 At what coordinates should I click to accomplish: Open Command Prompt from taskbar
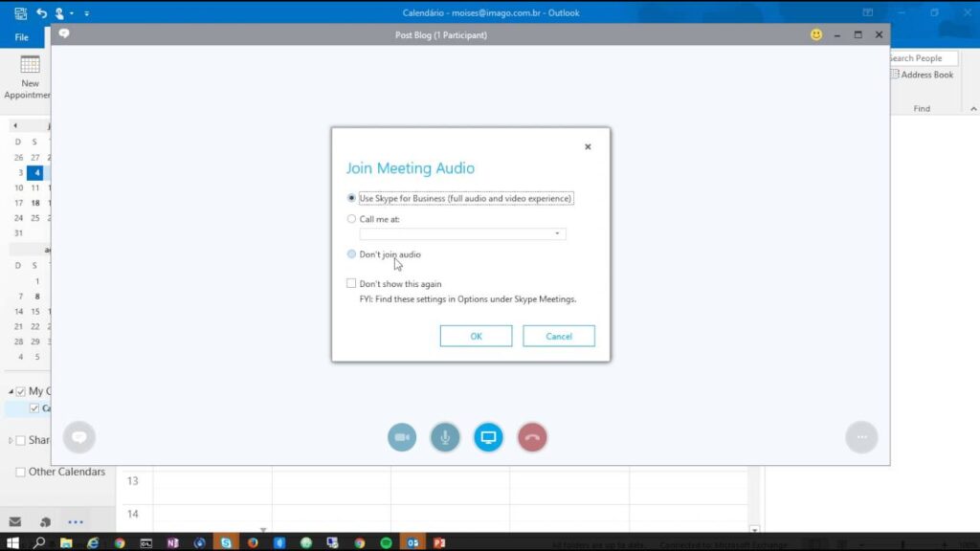tap(145, 543)
